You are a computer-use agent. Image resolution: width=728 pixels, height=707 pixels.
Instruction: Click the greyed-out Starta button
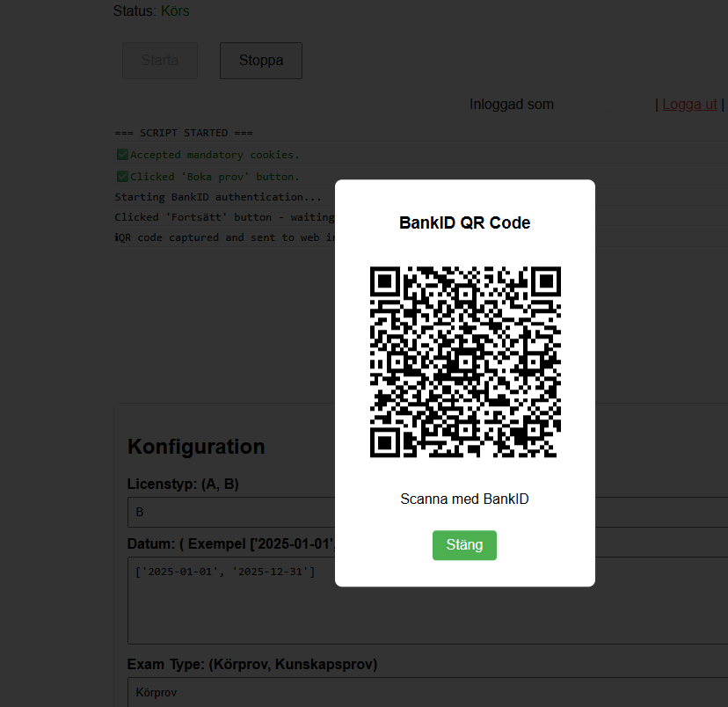coord(160,61)
